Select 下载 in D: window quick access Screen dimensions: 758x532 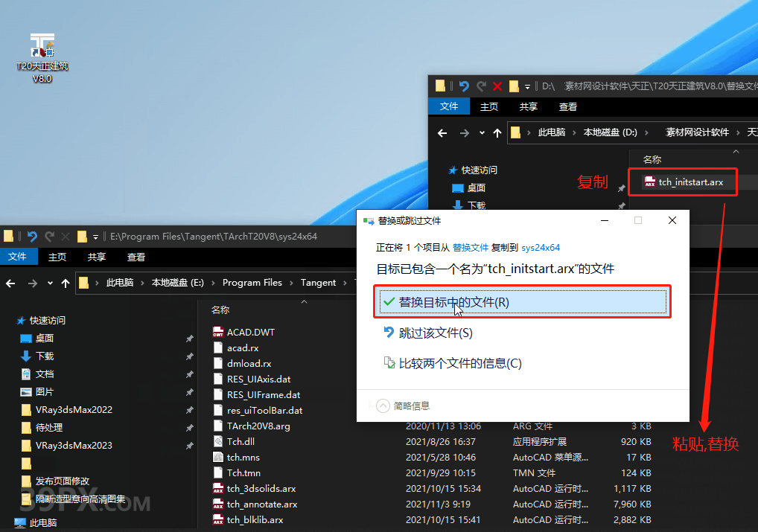click(x=468, y=205)
